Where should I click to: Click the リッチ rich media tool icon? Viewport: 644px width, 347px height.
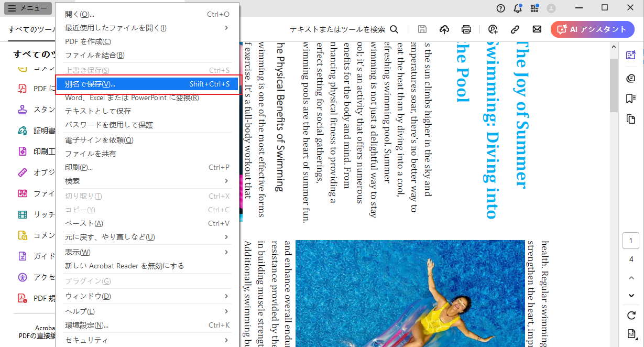[x=23, y=214]
